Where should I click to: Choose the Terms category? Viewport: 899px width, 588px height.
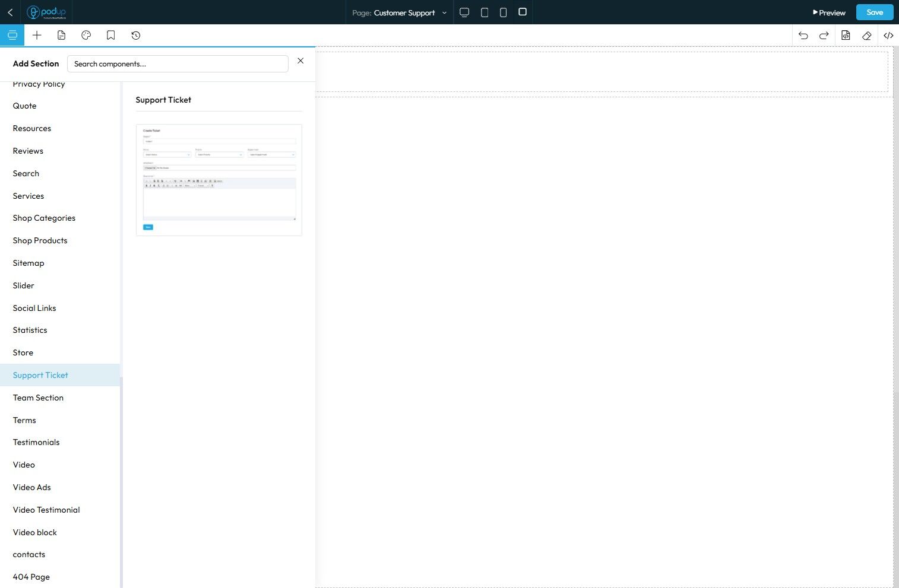tap(24, 420)
